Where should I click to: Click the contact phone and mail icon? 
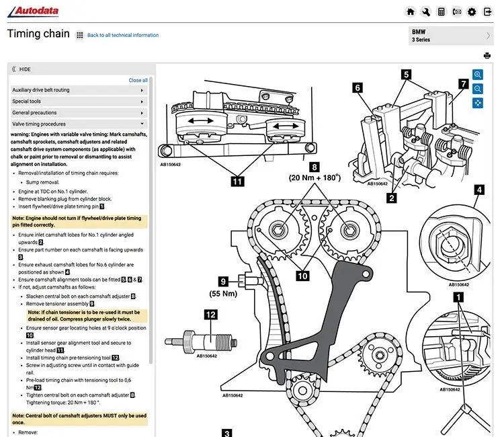[457, 11]
